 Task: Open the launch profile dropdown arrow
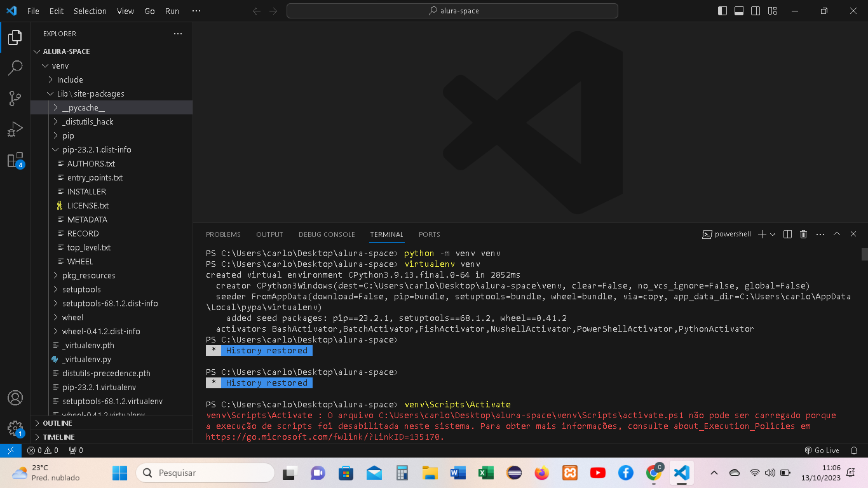pos(773,234)
